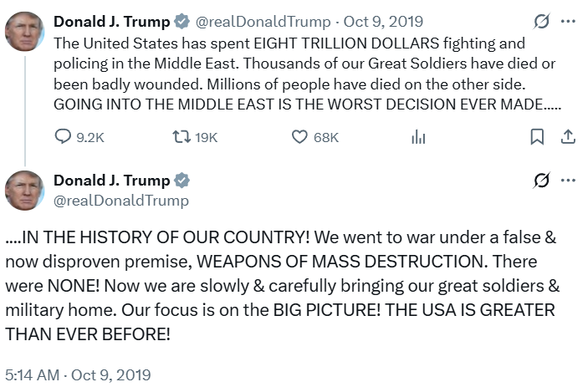Open more options menu on second tweet

[568, 181]
